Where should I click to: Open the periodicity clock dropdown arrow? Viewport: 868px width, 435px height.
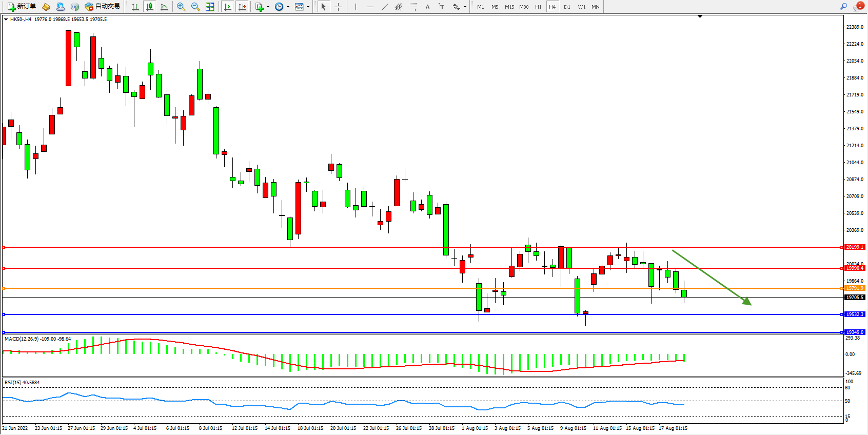pos(288,7)
